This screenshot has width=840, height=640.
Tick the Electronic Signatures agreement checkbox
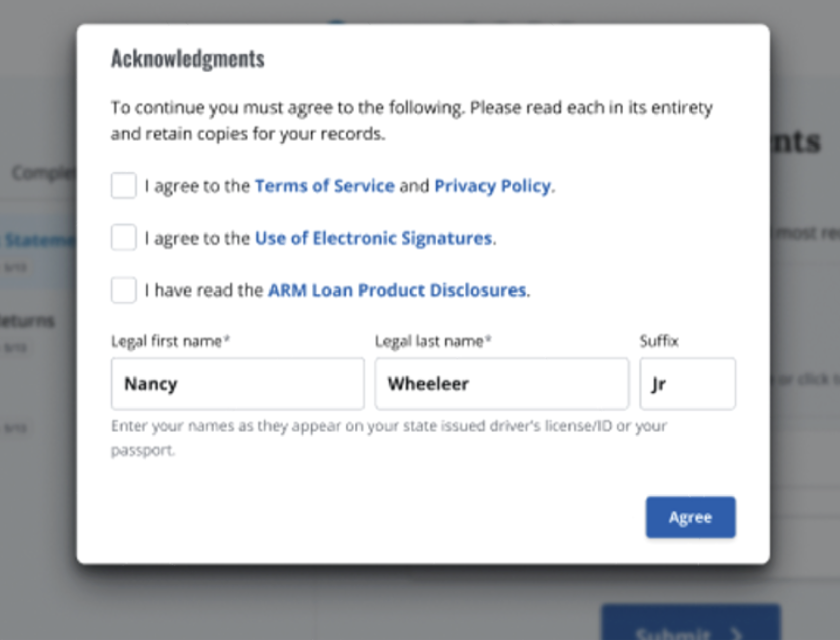click(x=124, y=238)
